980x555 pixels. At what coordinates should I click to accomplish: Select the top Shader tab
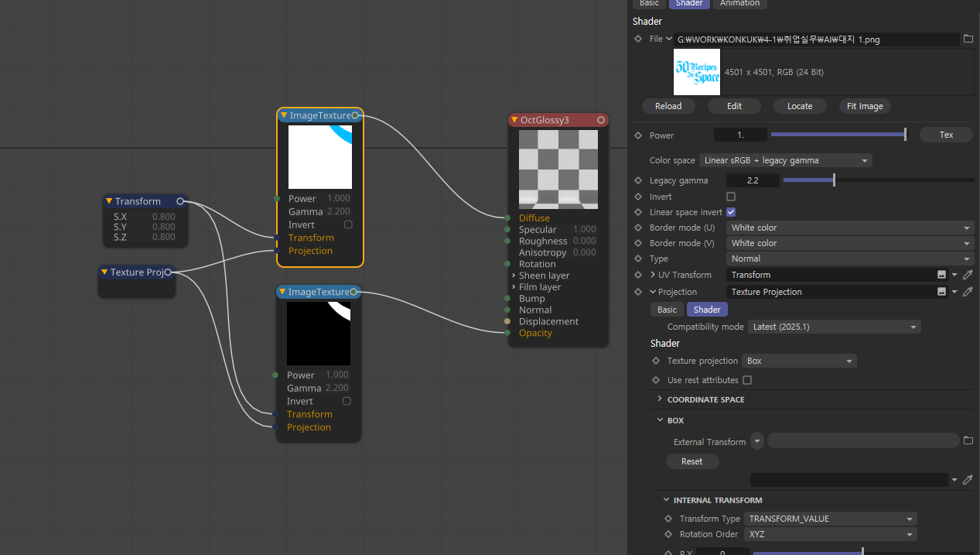coord(689,3)
